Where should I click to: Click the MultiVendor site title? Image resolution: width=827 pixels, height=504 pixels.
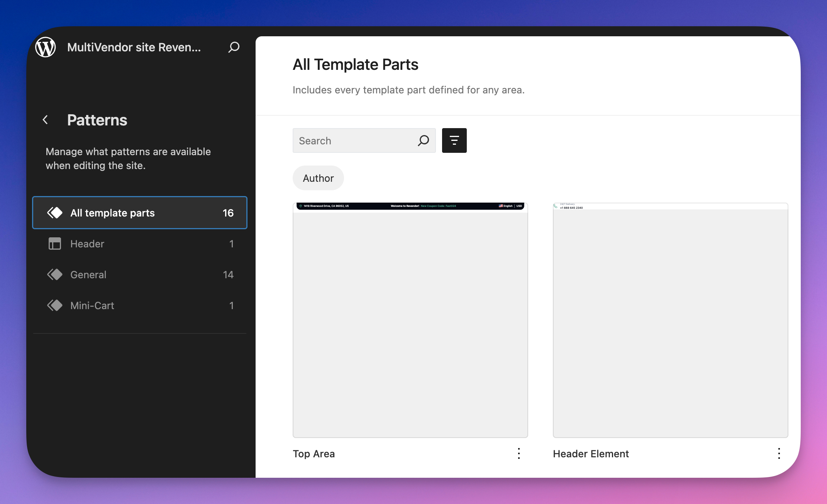click(x=134, y=47)
